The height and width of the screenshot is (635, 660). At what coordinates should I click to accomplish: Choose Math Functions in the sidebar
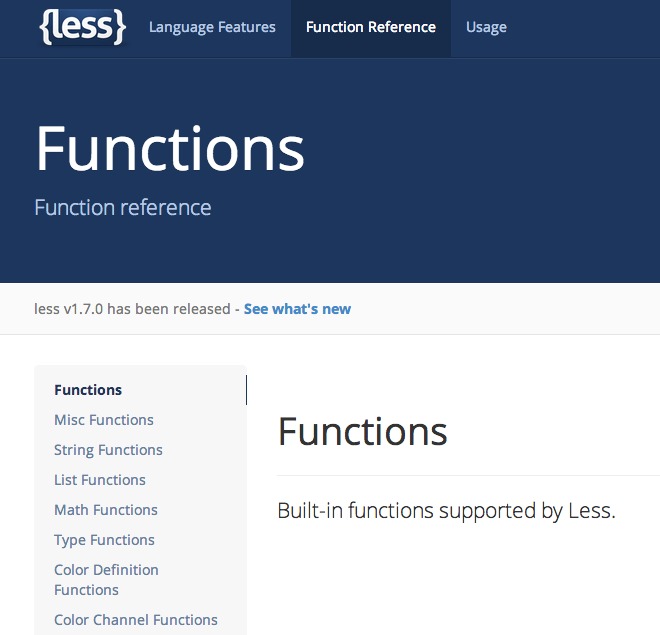tap(106, 510)
